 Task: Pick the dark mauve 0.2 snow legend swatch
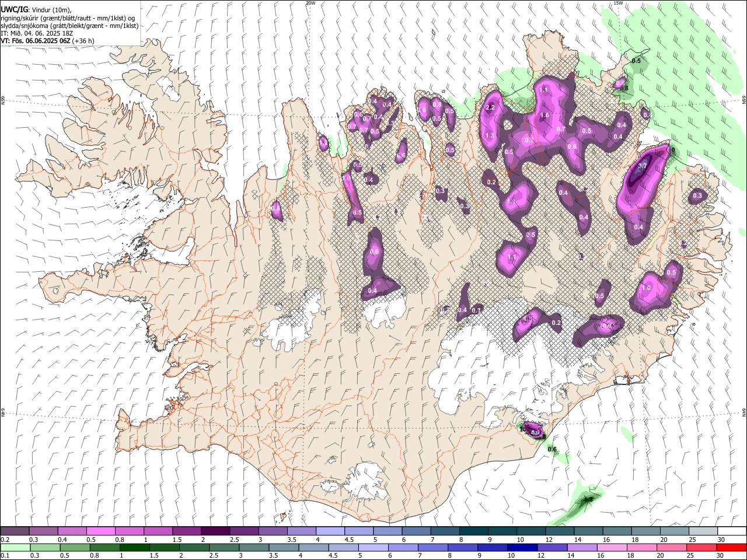coord(15,531)
